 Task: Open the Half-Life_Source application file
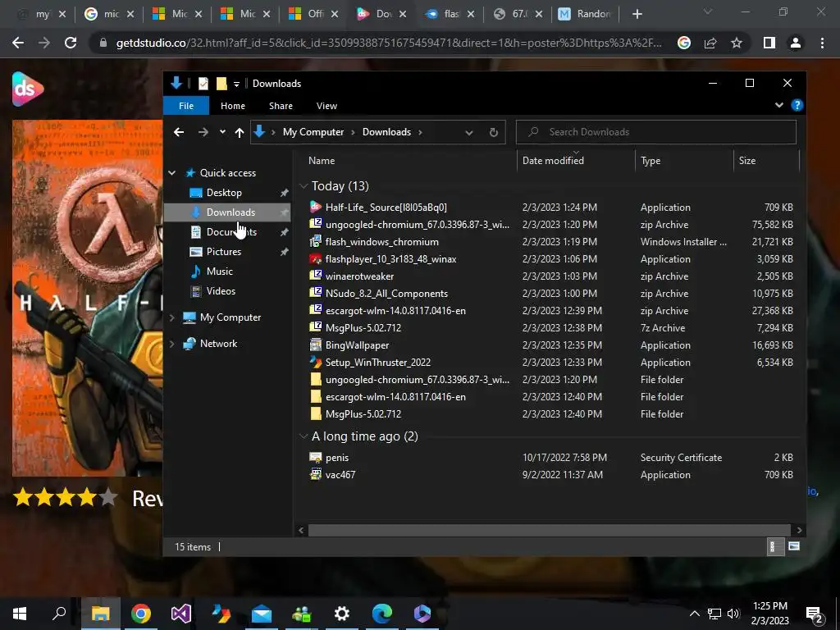coord(386,208)
